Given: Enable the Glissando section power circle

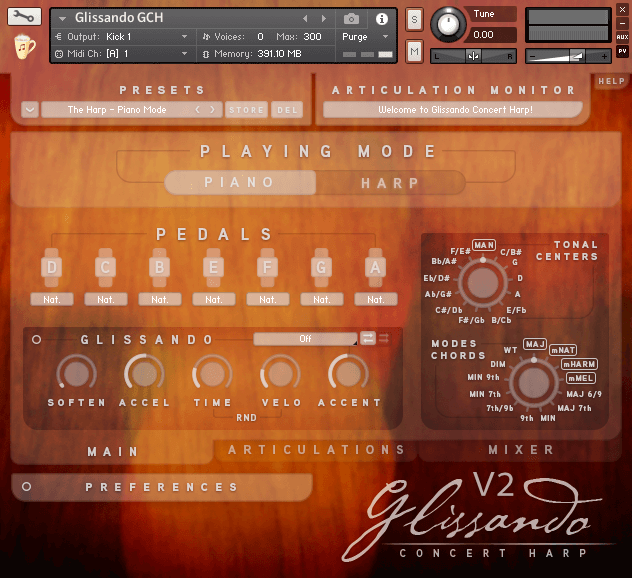Looking at the screenshot, I should click(x=36, y=339).
